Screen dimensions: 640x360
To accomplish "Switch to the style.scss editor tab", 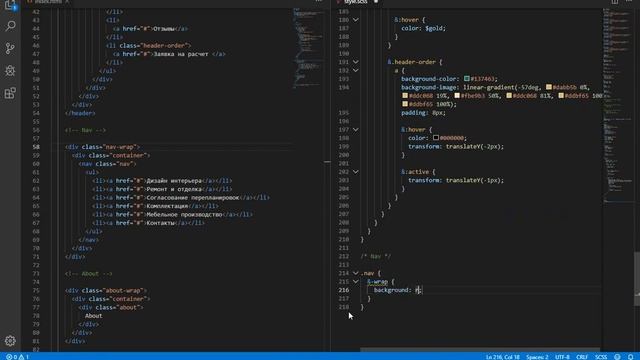I will click(356, 2).
